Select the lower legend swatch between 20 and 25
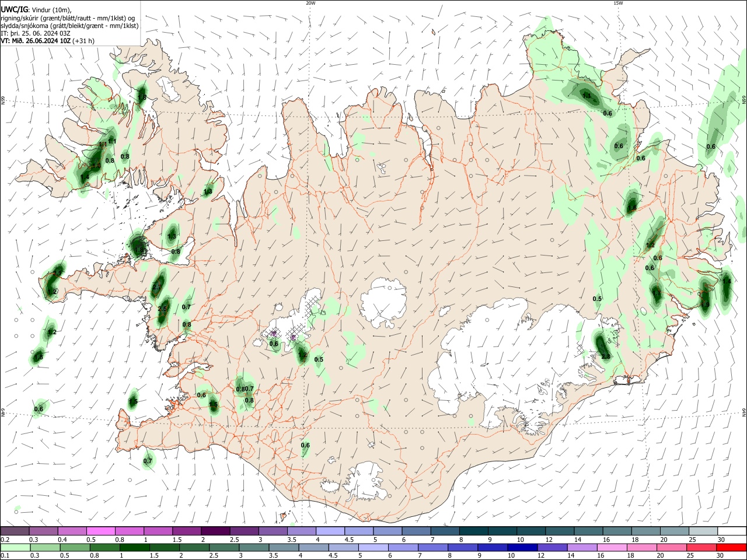 tap(672, 547)
